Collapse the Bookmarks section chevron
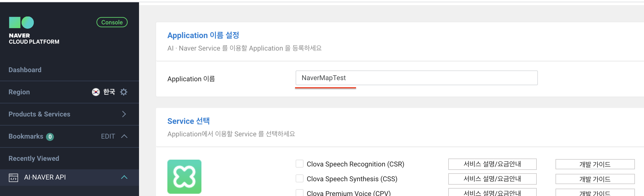This screenshot has height=196, width=644. 124,136
